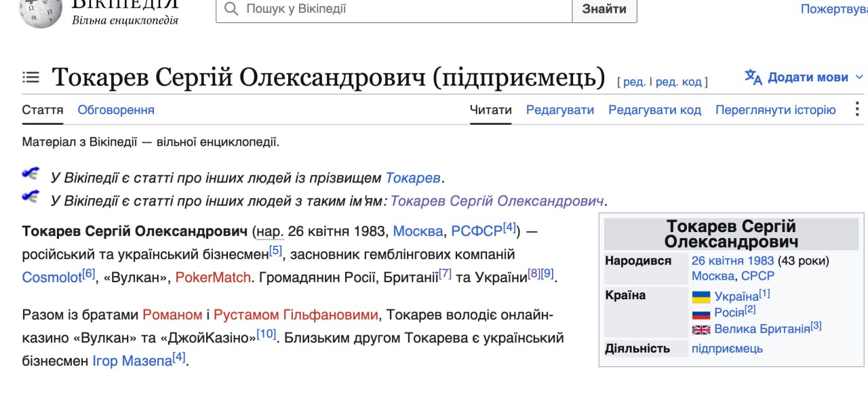Click the Russia flag icon in infobox
Image resolution: width=868 pixels, height=403 pixels.
(701, 313)
